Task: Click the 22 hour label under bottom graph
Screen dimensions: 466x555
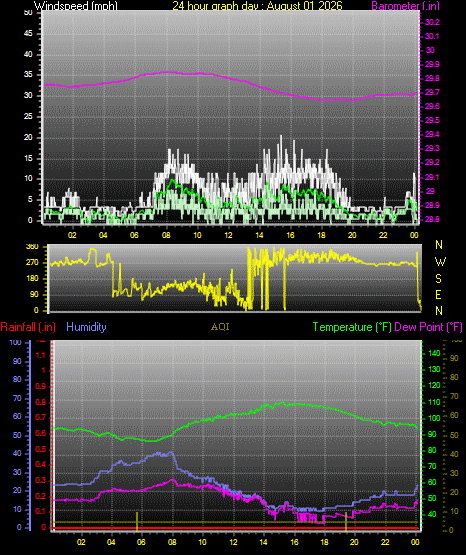Action: point(385,542)
